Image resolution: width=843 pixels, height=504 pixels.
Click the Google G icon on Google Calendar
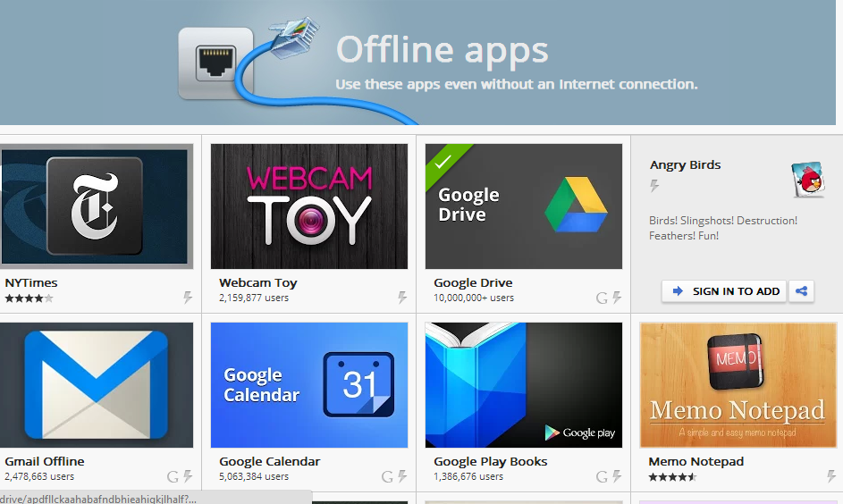click(386, 476)
